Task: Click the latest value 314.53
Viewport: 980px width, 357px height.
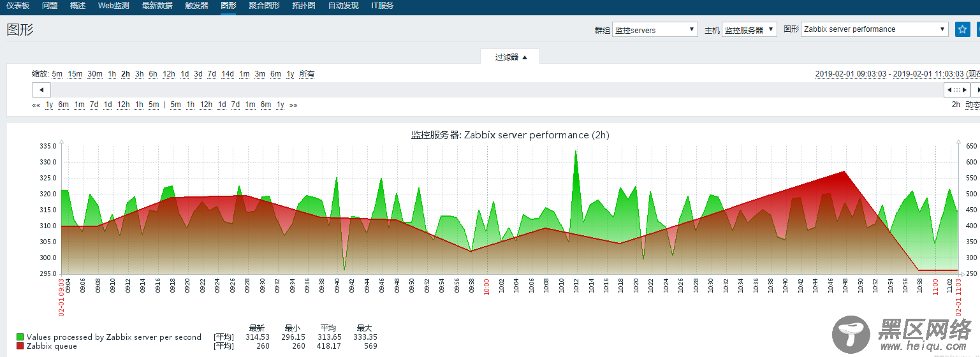Action: click(x=258, y=337)
